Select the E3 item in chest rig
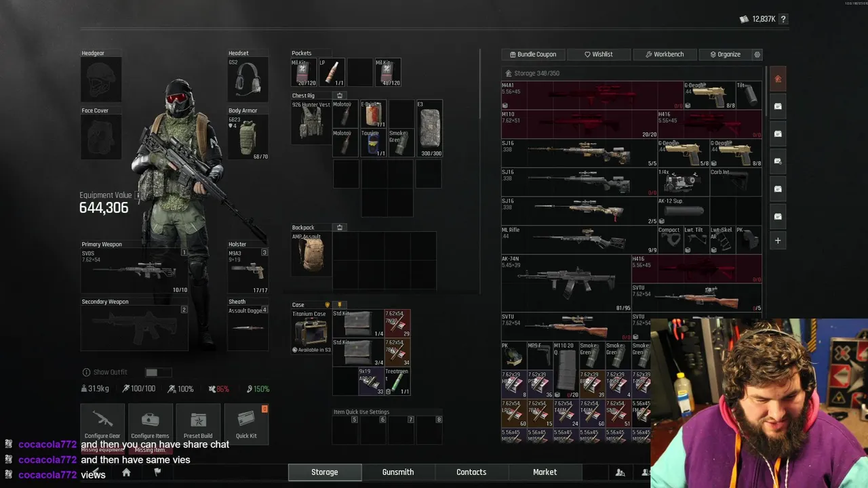The image size is (868, 488). tap(429, 129)
